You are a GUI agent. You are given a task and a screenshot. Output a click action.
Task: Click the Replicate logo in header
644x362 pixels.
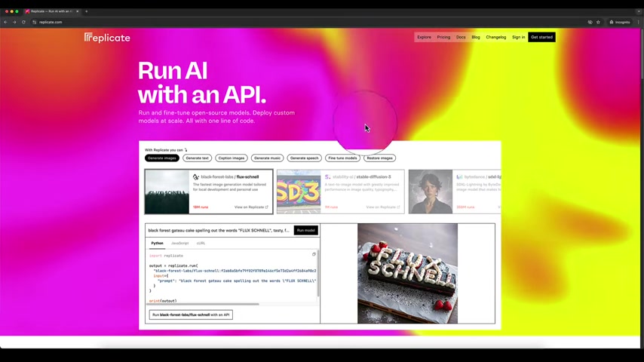[107, 38]
